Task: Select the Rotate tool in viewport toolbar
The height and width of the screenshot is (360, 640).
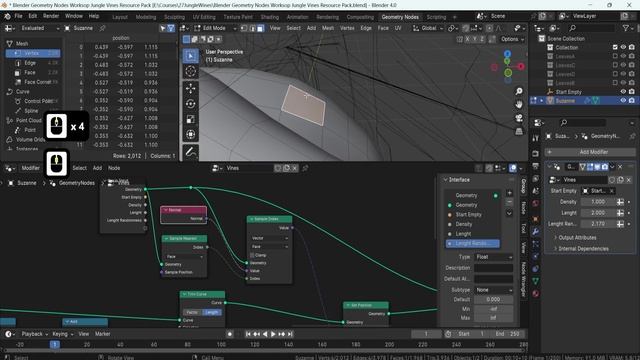Action: pos(190,104)
